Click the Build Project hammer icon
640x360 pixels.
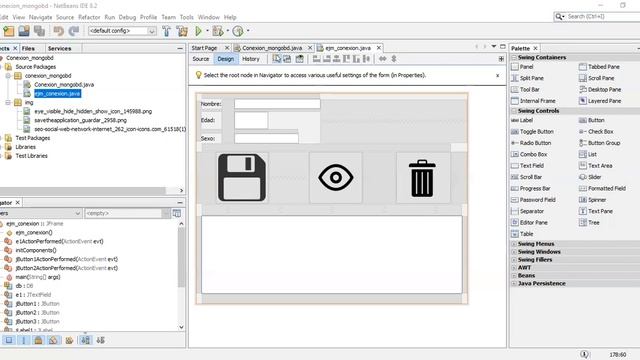(x=167, y=31)
